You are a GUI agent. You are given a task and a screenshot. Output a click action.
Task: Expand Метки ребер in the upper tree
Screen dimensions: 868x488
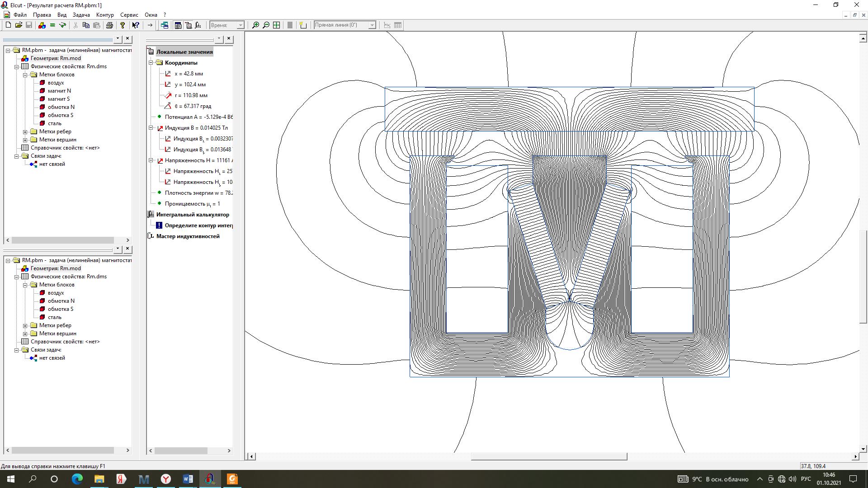click(x=25, y=131)
